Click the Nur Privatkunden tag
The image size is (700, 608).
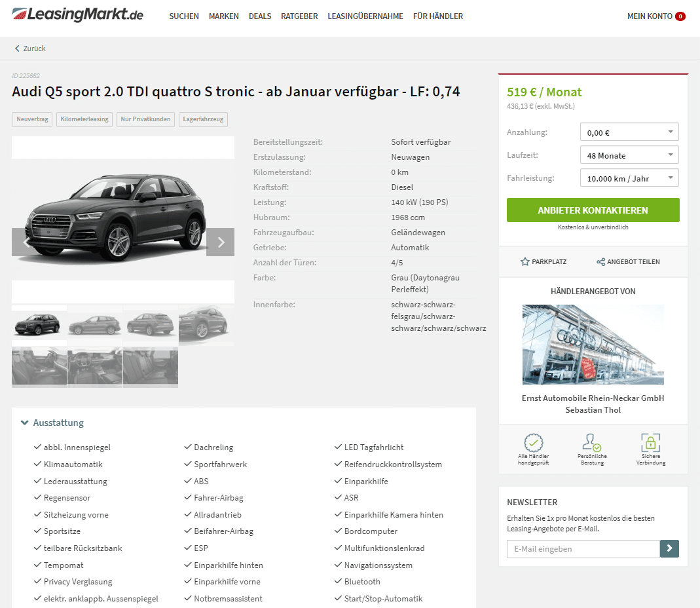pyautogui.click(x=145, y=119)
